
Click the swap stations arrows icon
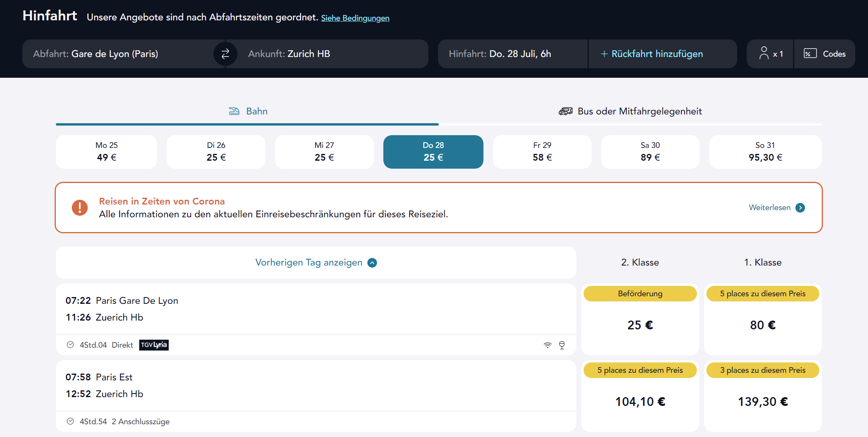pyautogui.click(x=225, y=54)
